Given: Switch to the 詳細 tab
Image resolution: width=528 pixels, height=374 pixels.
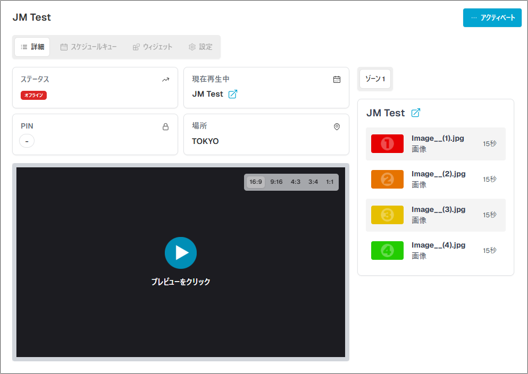Looking at the screenshot, I should tap(32, 47).
